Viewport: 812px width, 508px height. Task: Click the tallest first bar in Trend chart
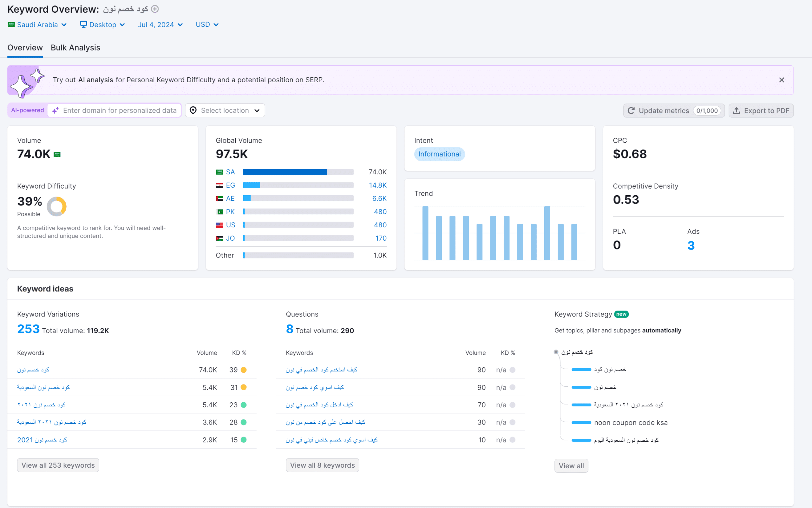[425, 233]
